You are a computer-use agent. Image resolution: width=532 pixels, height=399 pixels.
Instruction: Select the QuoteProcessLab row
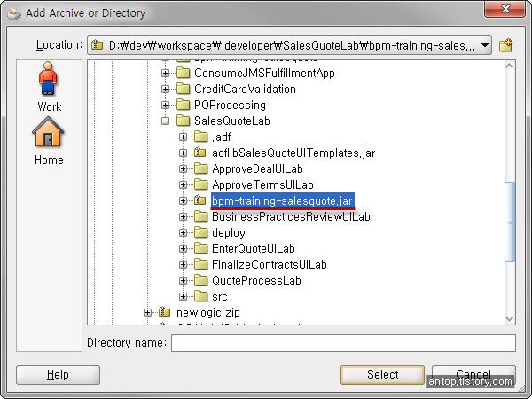pyautogui.click(x=256, y=280)
